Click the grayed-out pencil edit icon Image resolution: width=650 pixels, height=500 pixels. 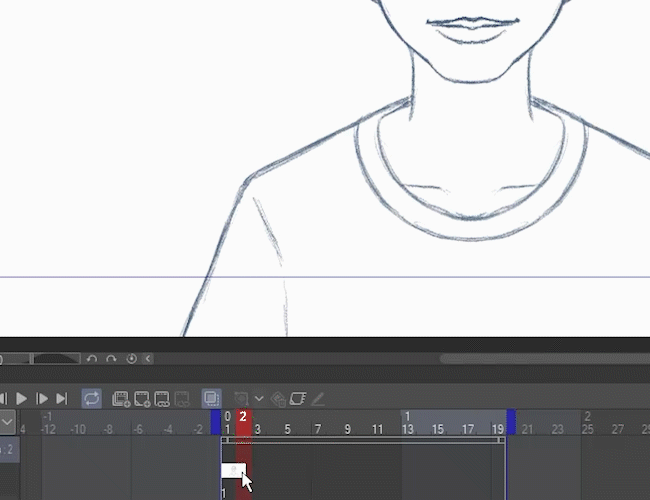[318, 399]
